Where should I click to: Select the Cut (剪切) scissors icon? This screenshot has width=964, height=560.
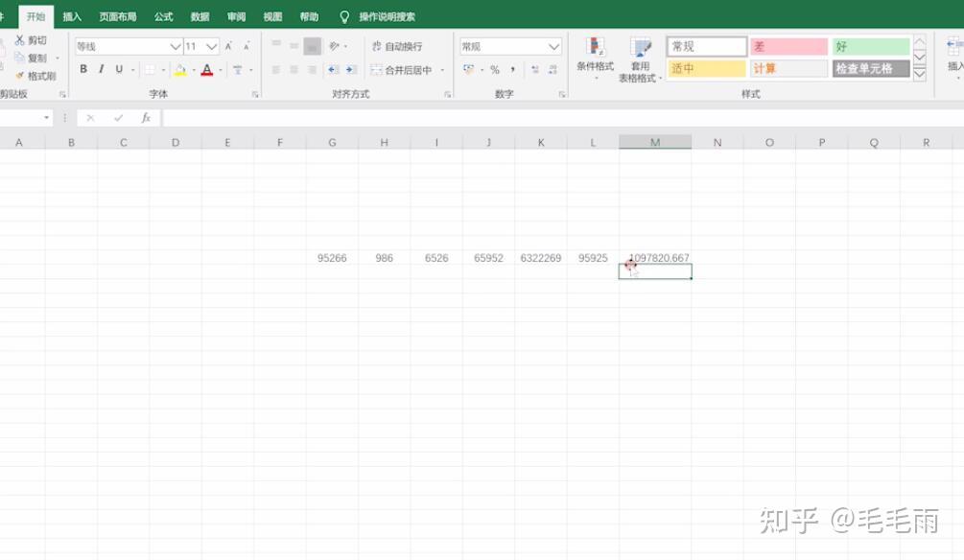tap(20, 40)
